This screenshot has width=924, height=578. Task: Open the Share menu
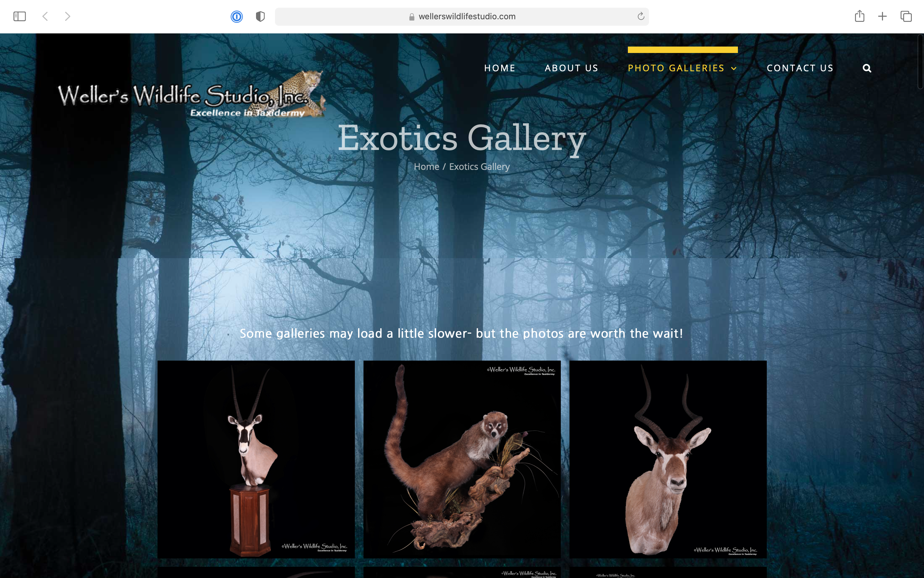click(860, 16)
